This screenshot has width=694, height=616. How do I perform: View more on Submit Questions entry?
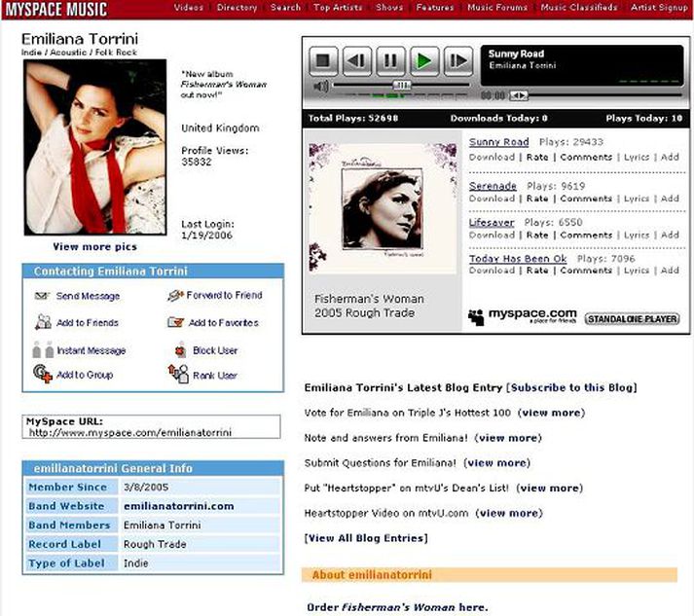pos(496,463)
